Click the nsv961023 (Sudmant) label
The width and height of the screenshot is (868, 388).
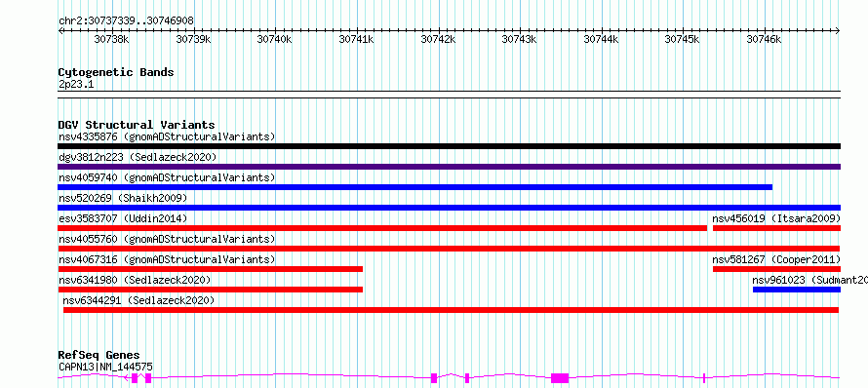coord(809,280)
